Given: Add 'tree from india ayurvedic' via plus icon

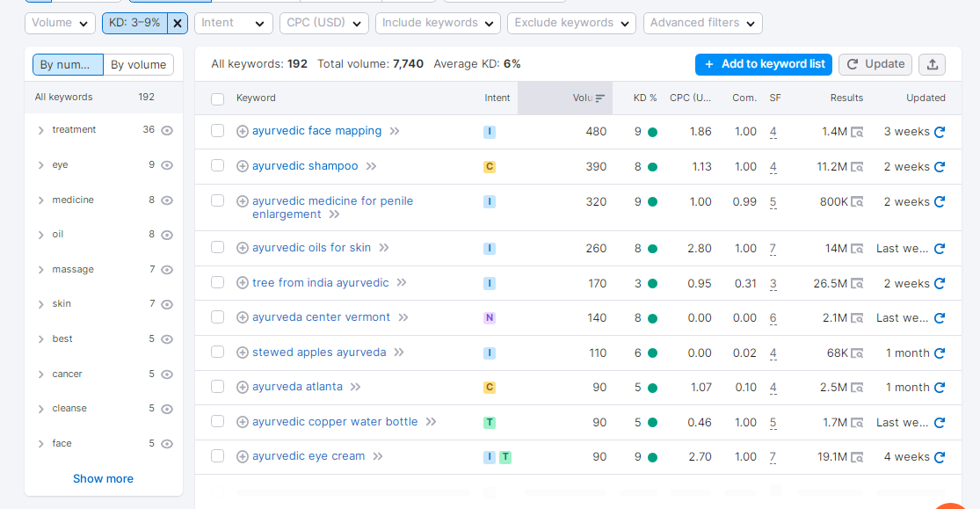Looking at the screenshot, I should pyautogui.click(x=243, y=283).
